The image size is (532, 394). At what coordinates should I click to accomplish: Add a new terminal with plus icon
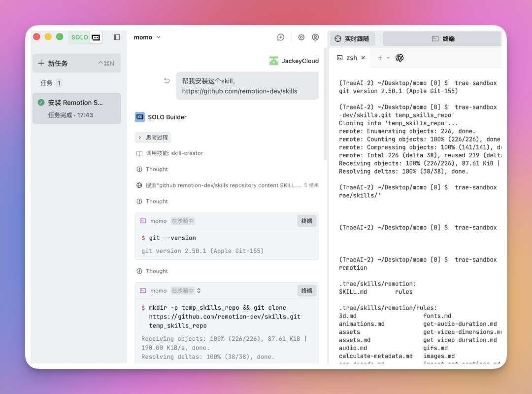point(380,58)
